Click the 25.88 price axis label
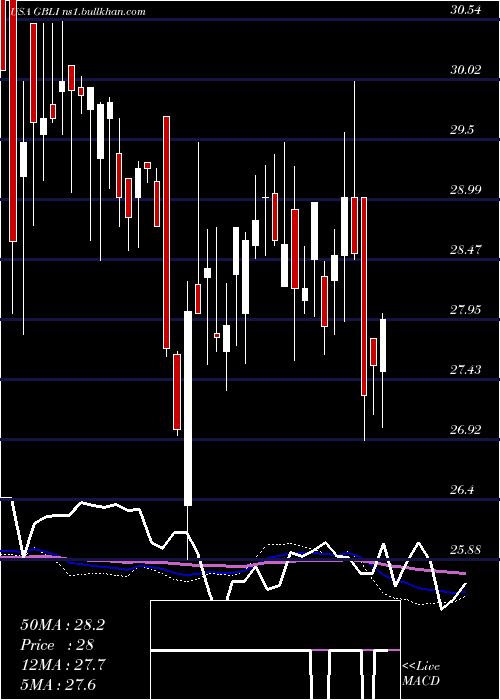 tap(466, 550)
